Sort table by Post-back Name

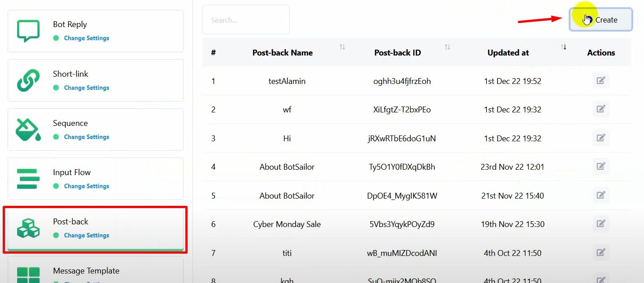pos(342,47)
